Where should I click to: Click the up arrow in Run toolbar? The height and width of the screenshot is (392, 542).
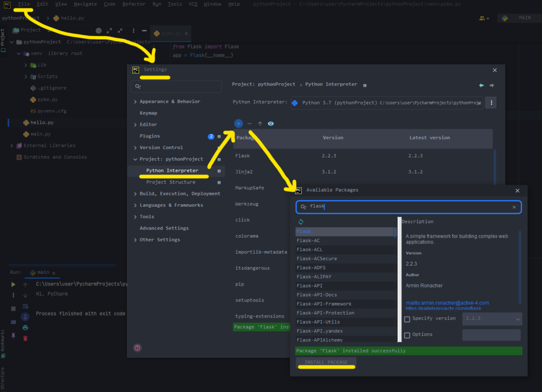[25, 285]
